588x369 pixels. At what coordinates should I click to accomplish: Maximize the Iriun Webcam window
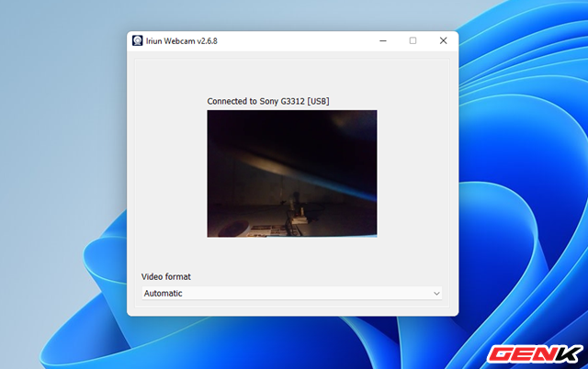[x=413, y=40]
